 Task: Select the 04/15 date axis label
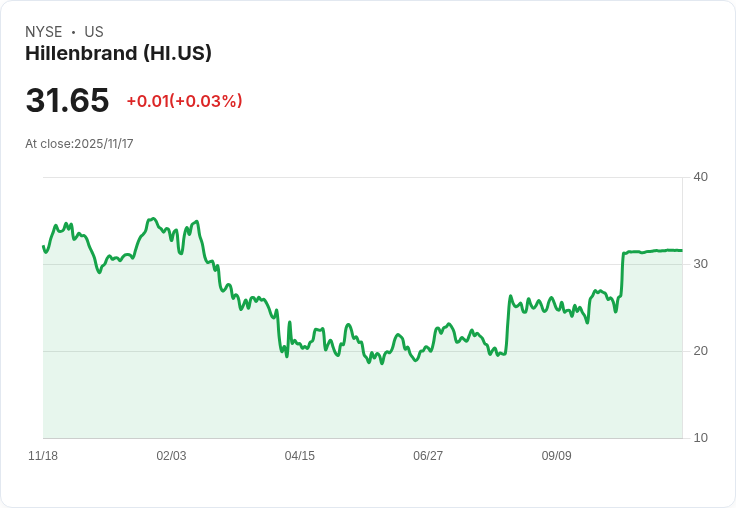point(299,456)
